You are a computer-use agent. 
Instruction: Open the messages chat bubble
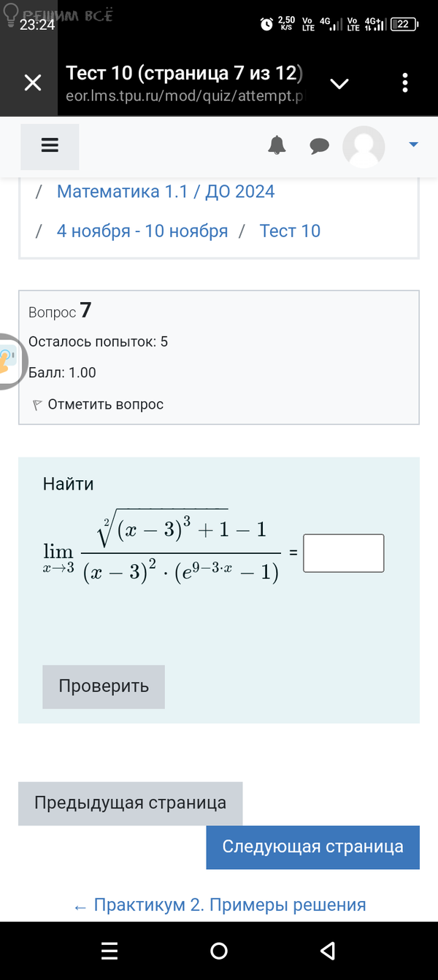[x=319, y=147]
